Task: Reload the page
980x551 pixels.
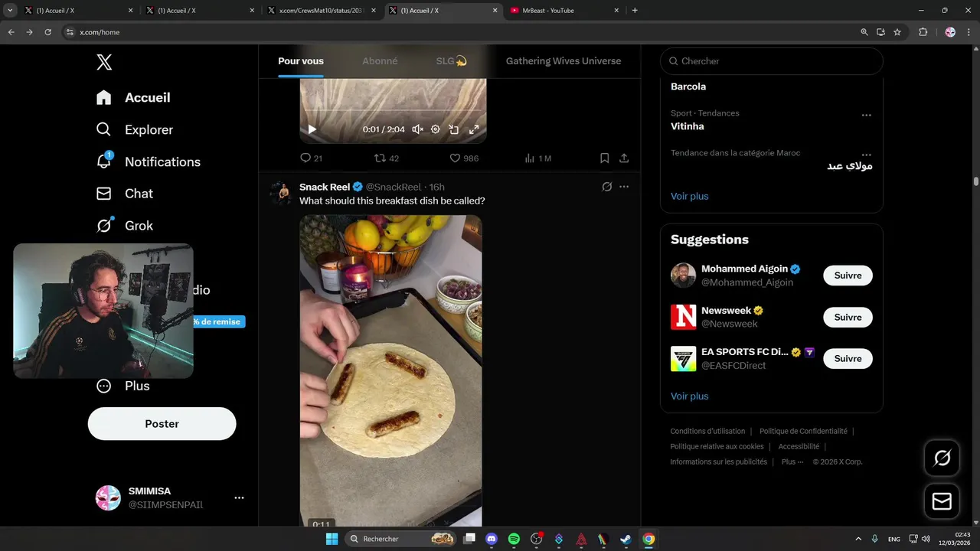Action: 47,32
